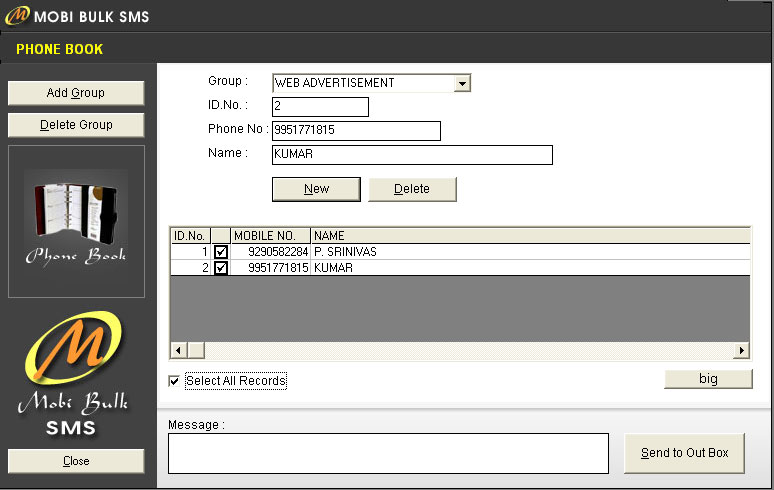The image size is (774, 490).
Task: Click the Message text box
Action: click(x=388, y=453)
